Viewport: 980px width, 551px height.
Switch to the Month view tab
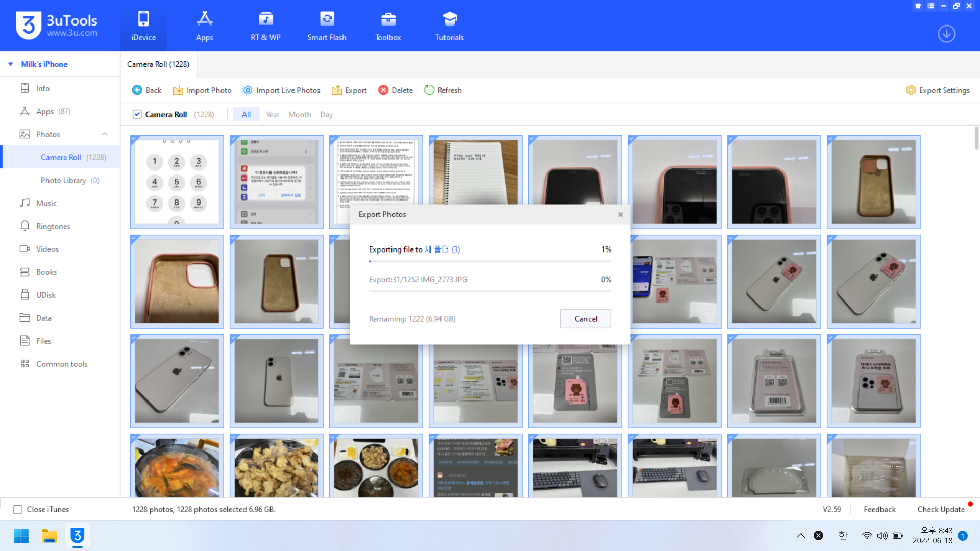point(300,115)
